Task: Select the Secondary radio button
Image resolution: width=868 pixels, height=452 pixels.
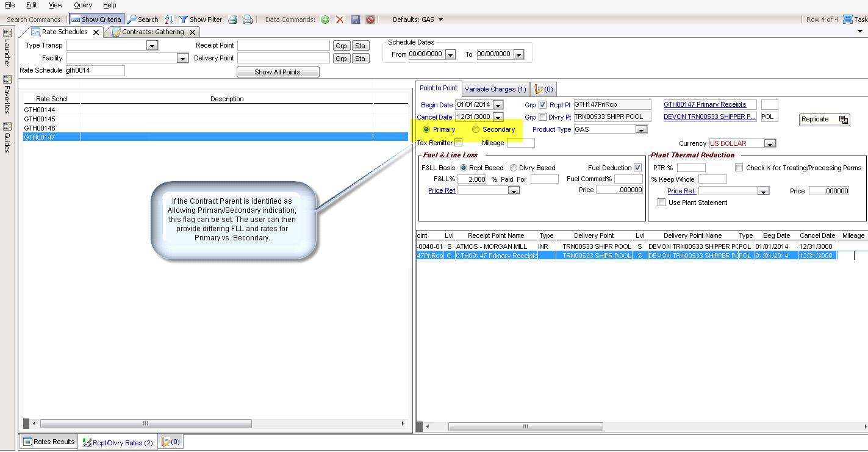Action: point(476,129)
